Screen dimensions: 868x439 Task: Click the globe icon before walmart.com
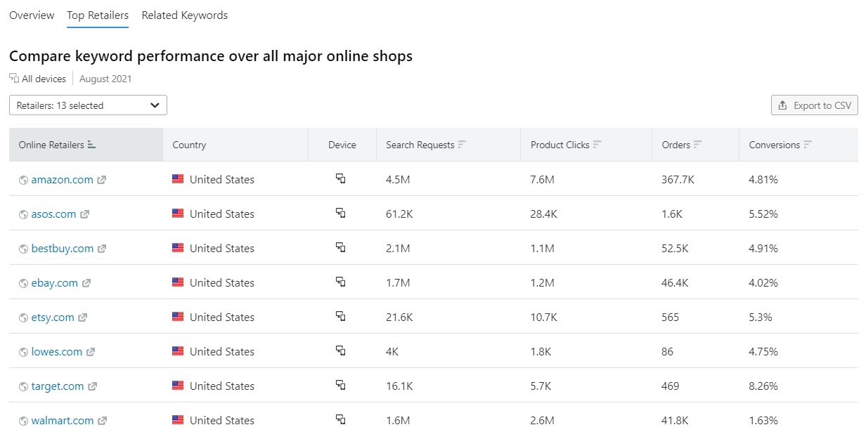(x=24, y=421)
